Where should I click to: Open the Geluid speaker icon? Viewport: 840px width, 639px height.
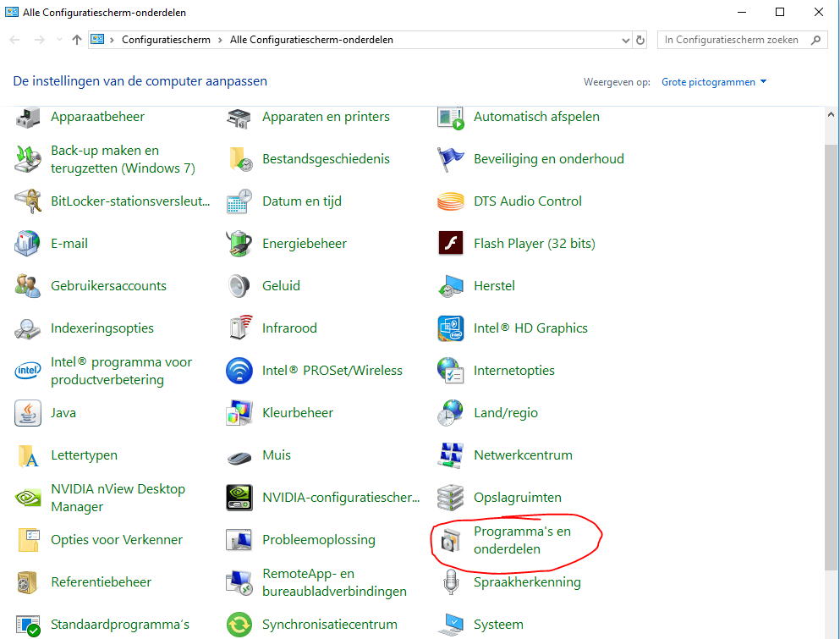click(239, 286)
